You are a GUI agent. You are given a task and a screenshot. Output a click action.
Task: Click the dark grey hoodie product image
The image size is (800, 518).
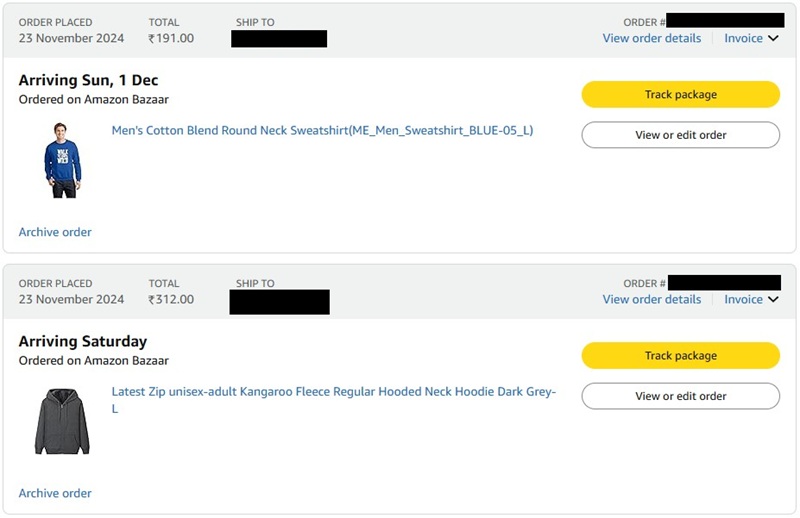point(62,421)
